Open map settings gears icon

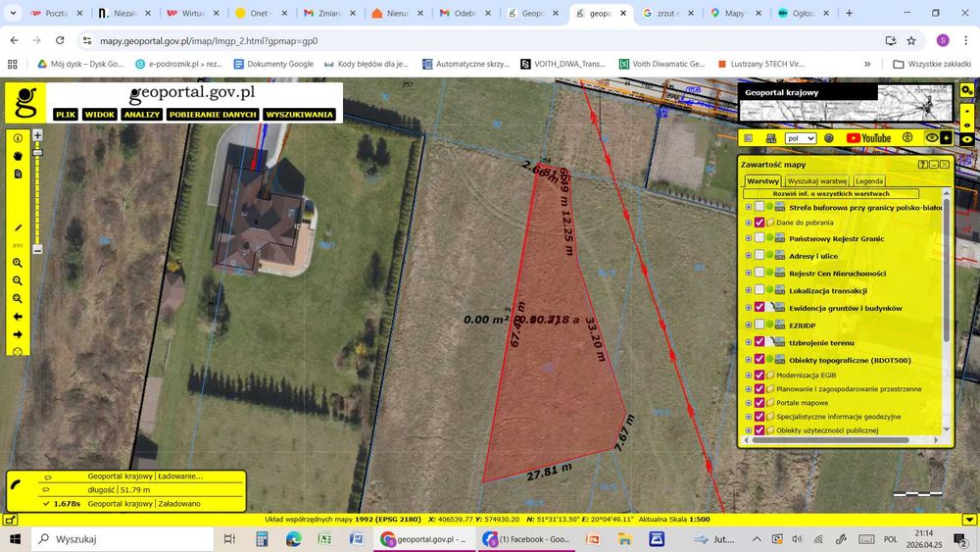click(967, 90)
